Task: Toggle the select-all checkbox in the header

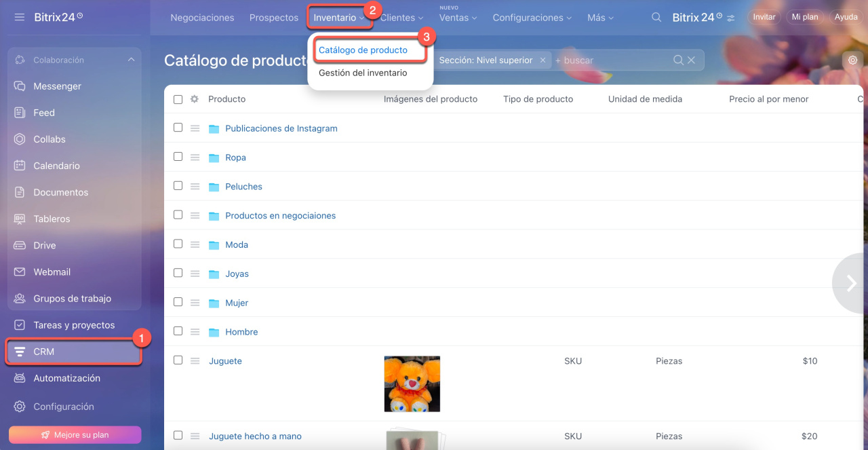Action: pos(178,99)
